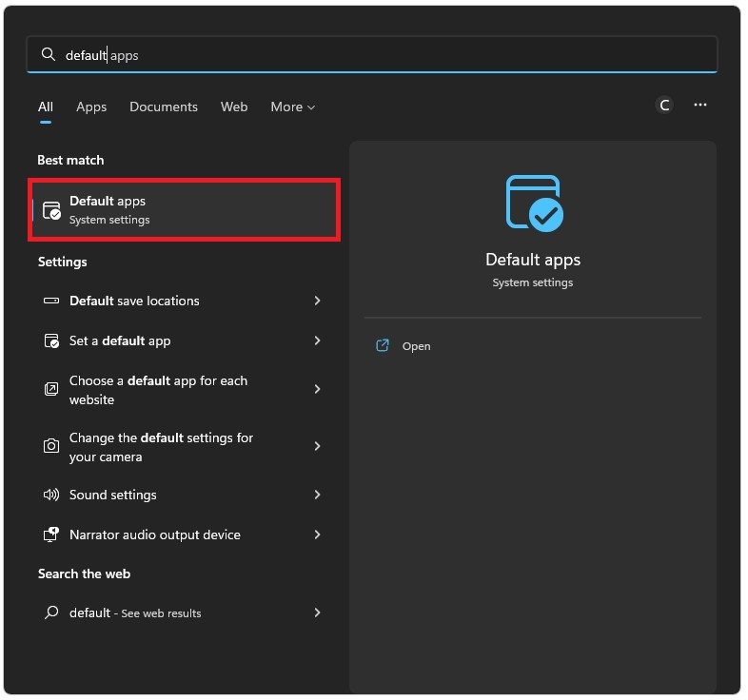Click inside the search text field
The height and width of the screenshot is (700, 748).
(381, 55)
